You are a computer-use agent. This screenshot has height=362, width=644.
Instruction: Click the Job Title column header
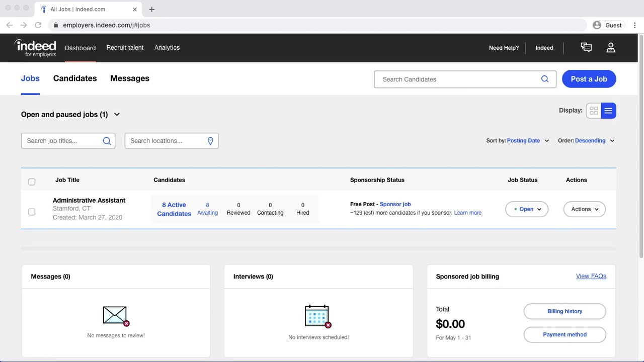pos(67,180)
